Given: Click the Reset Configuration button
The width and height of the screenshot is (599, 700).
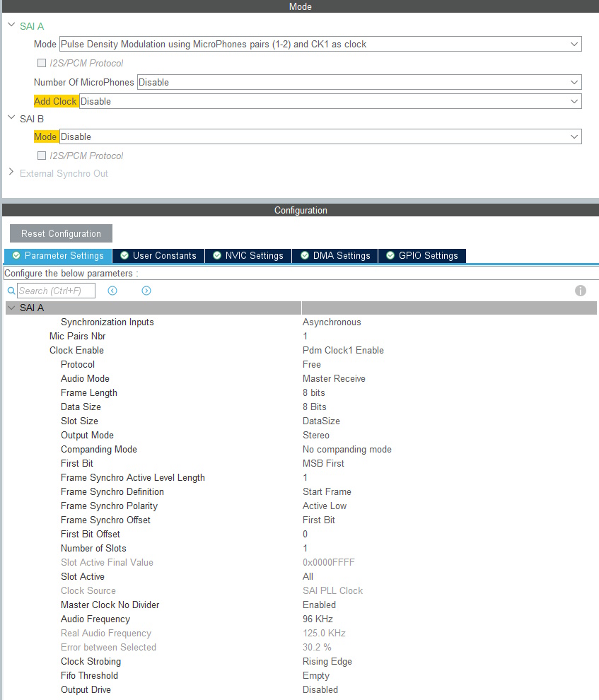Looking at the screenshot, I should click(x=61, y=233).
